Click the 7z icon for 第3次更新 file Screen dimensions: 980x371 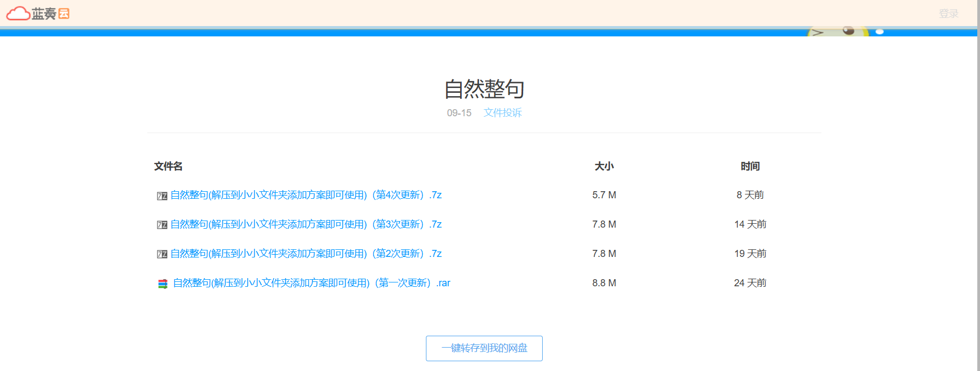[x=162, y=225]
